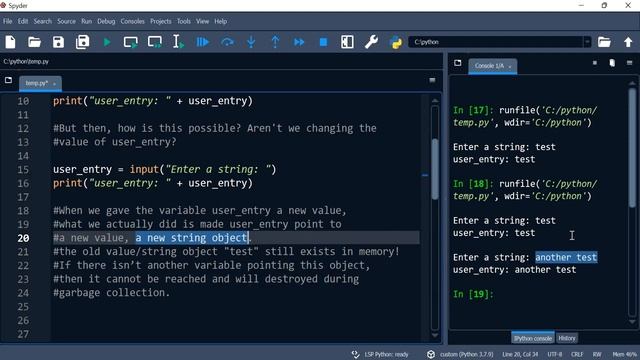Run the current cell icon

tap(131, 42)
